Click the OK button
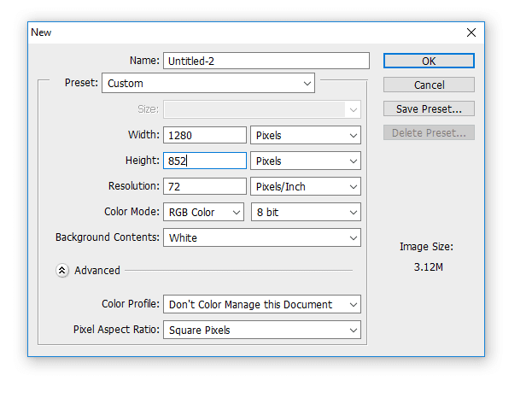532x398 pixels. point(429,61)
